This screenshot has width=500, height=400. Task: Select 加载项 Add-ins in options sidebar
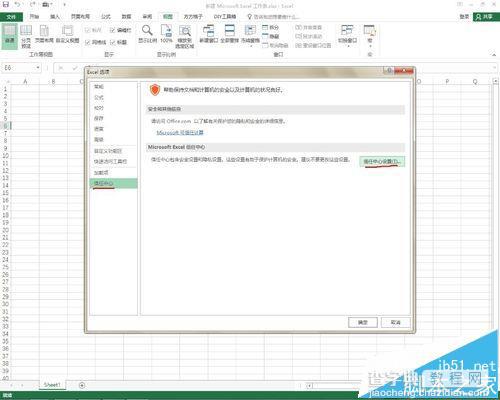point(114,172)
